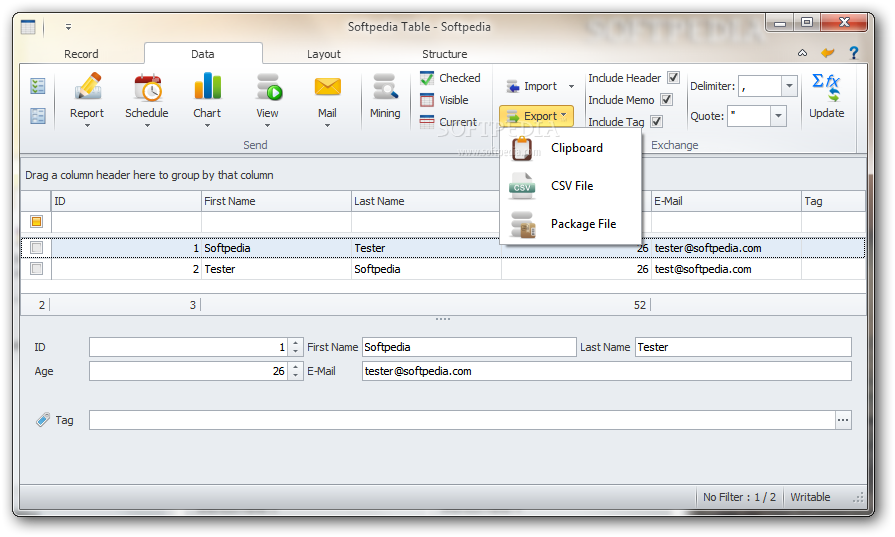Click the E-Mail column header

point(726,201)
